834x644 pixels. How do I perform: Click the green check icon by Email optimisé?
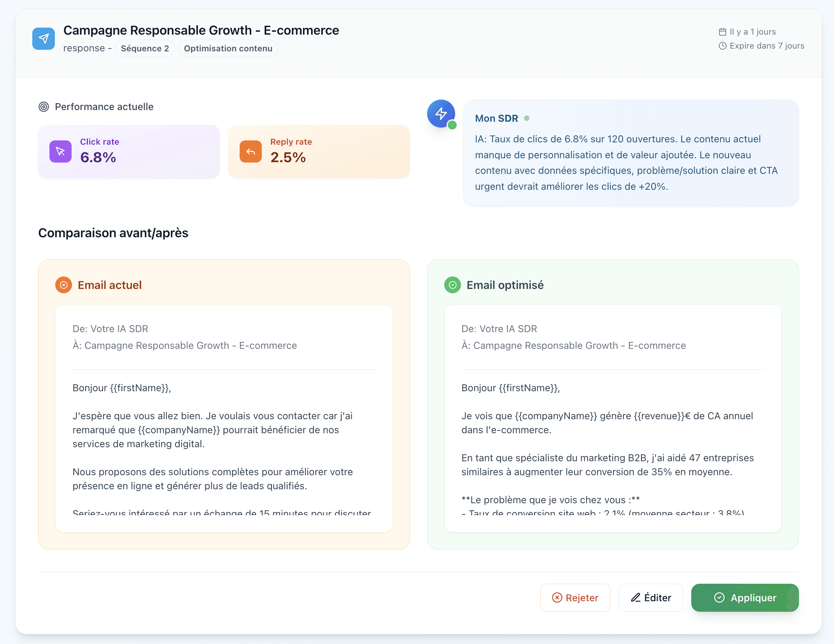tap(452, 285)
